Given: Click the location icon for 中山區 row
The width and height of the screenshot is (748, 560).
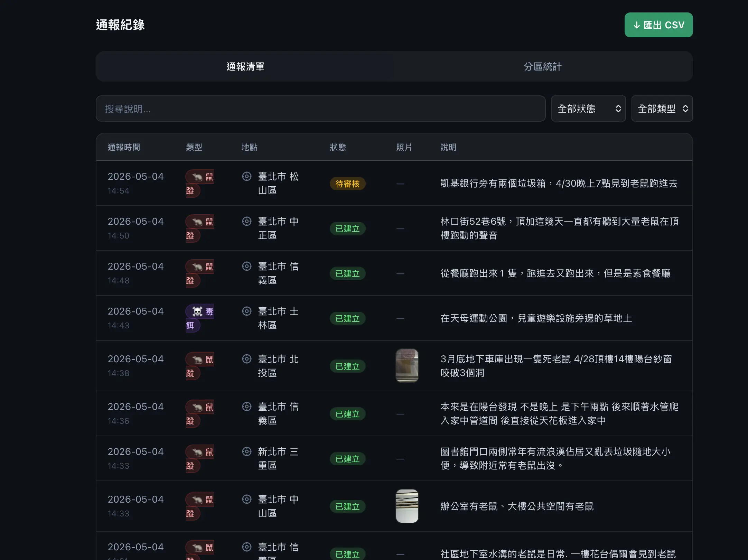Looking at the screenshot, I should [x=246, y=499].
